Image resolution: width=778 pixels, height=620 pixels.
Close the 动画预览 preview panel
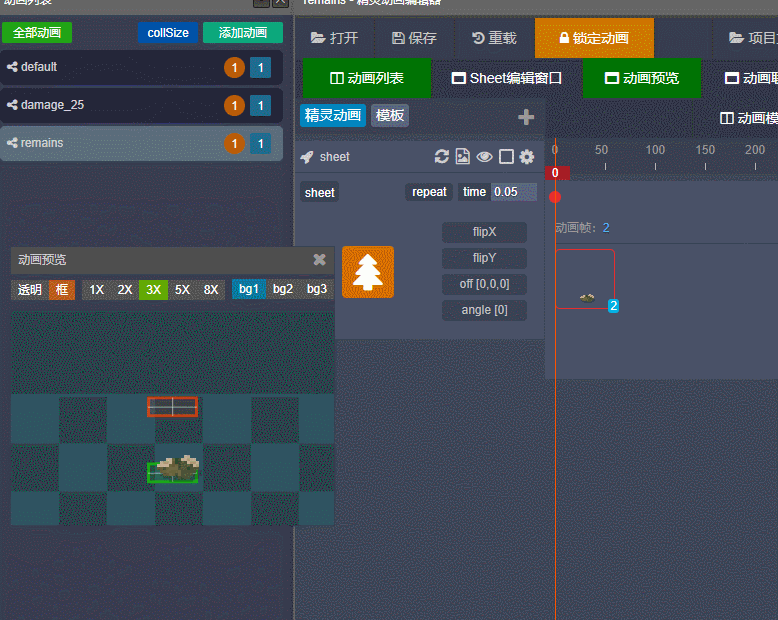pos(320,259)
